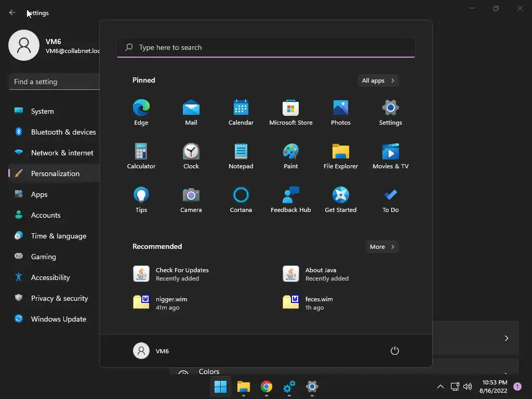Go back with the Settings back arrow

(x=12, y=12)
